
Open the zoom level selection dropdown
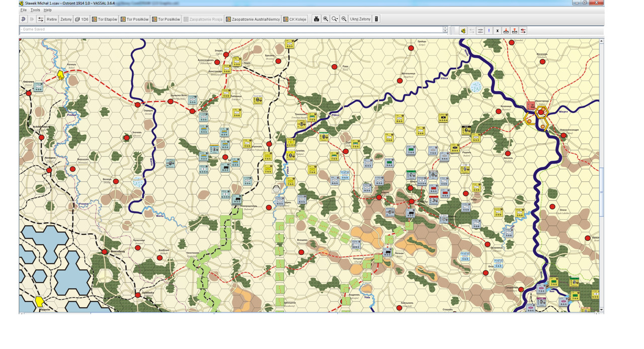click(x=335, y=19)
